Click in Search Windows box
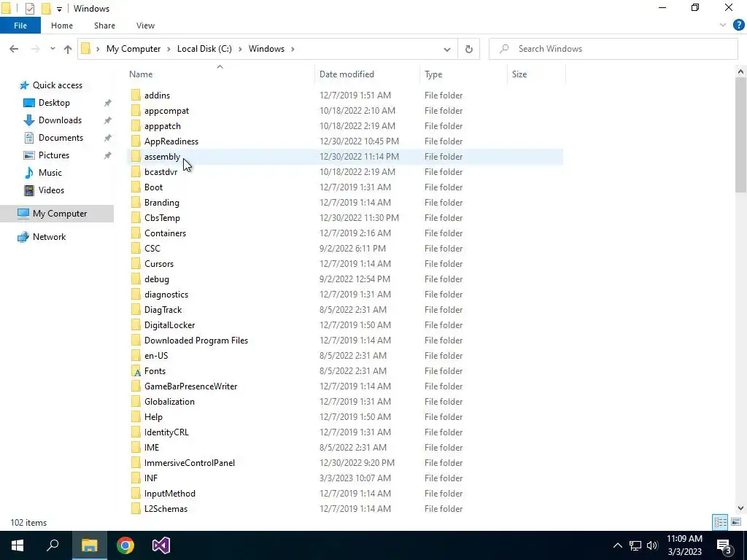 (x=613, y=49)
